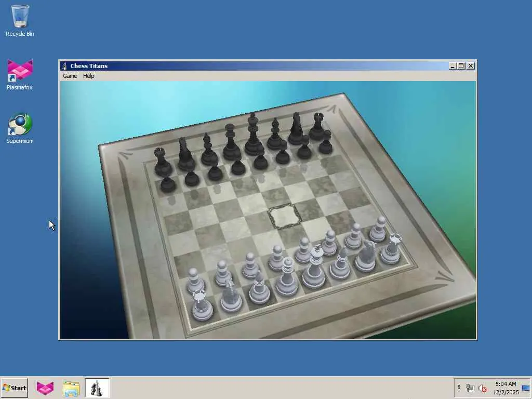This screenshot has width=532, height=399.
Task: Click the Show Desktop button at the end of the taskbar
Action: [x=526, y=388]
